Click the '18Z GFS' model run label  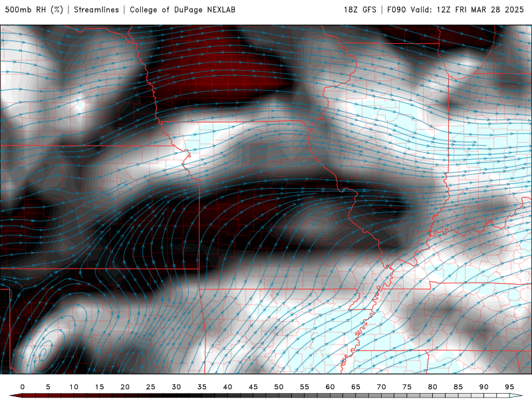pyautogui.click(x=360, y=9)
